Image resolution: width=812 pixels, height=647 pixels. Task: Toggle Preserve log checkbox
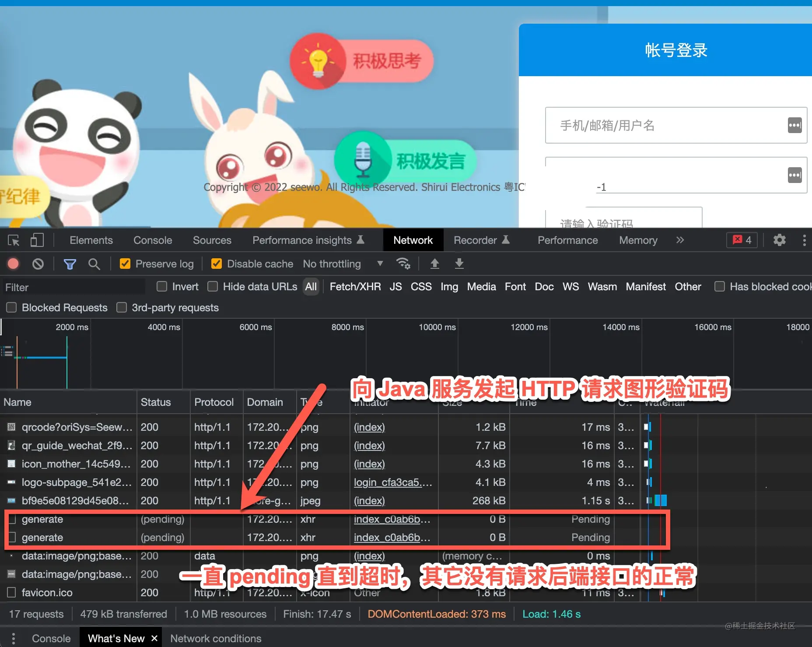[125, 264]
